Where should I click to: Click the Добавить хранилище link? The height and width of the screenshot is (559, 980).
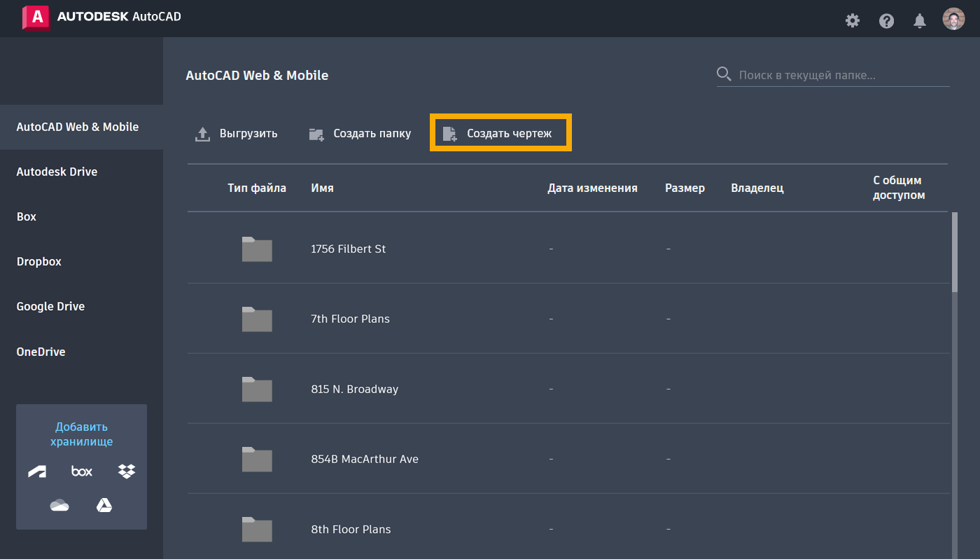click(81, 434)
